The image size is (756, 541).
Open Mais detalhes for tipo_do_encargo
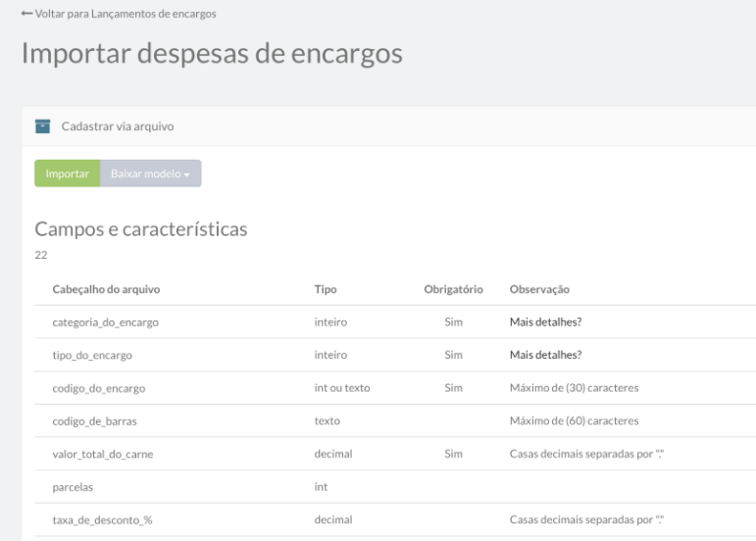tap(540, 355)
